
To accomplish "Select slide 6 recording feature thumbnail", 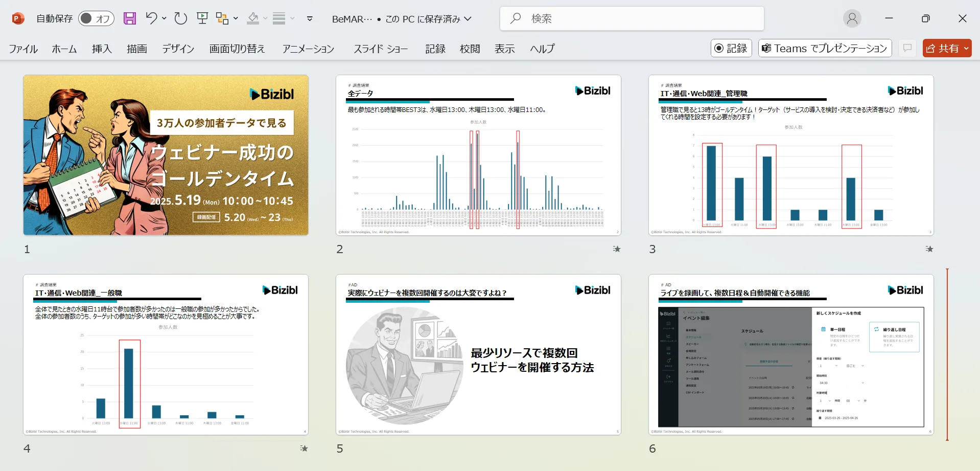I will (x=791, y=354).
